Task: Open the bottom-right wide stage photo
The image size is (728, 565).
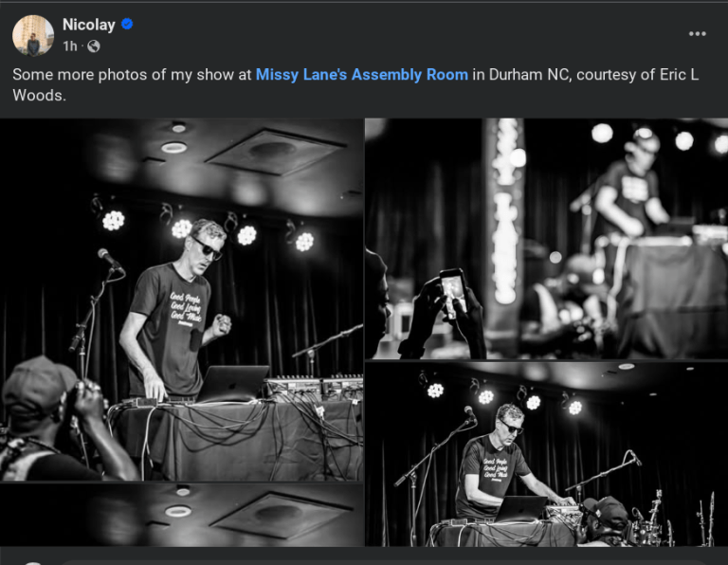Action: pos(546,454)
